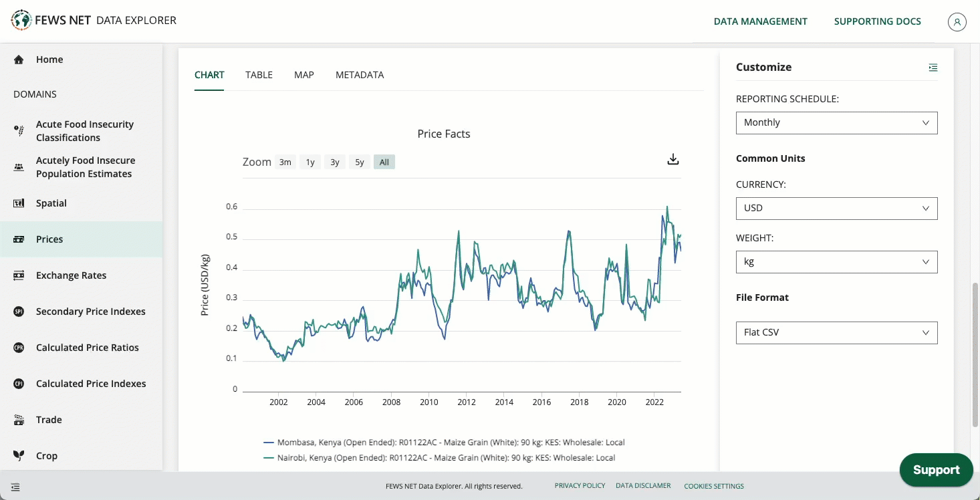This screenshot has width=980, height=500.
Task: Open the Currency USD dropdown
Action: click(x=836, y=209)
